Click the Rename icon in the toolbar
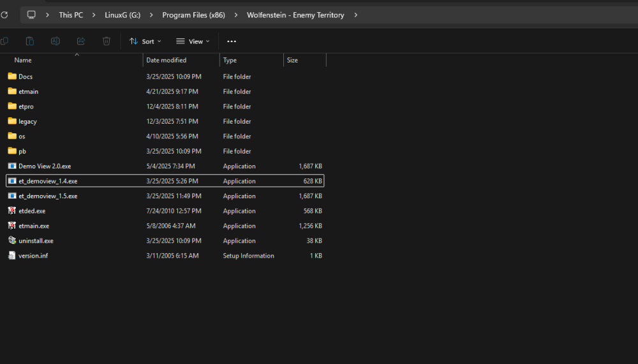 coord(56,41)
